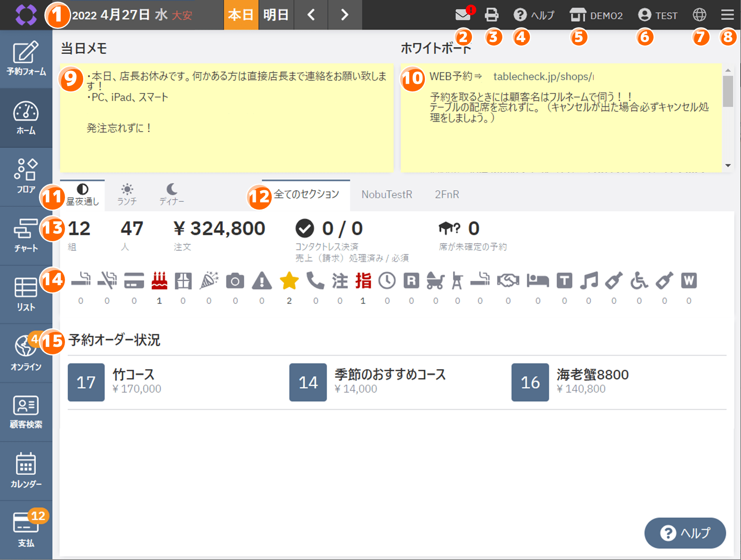Open the 支払 payments page
Image resolution: width=741 pixels, height=560 pixels.
pos(26,530)
